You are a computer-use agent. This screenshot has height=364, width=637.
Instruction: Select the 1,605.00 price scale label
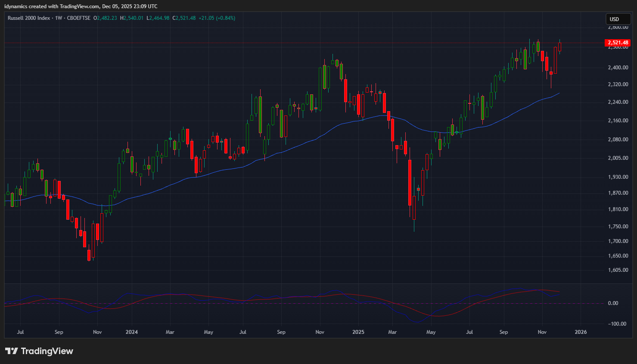click(x=618, y=270)
